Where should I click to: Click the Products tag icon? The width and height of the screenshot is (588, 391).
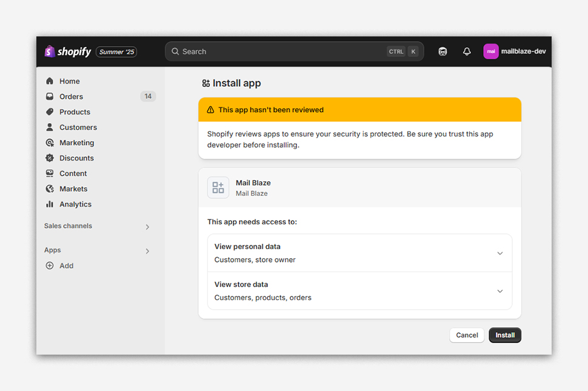coord(50,112)
